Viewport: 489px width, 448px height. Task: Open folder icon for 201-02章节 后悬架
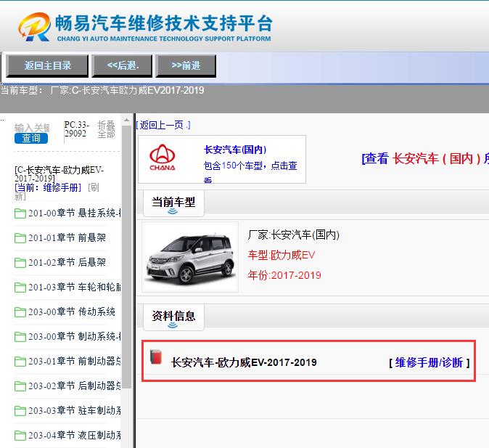pos(20,263)
